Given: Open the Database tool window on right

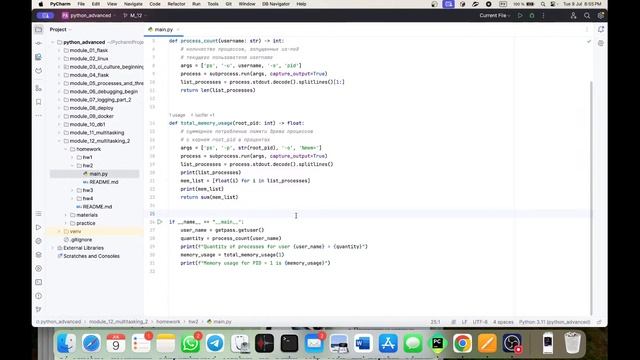Looking at the screenshot, I should pos(601,43).
